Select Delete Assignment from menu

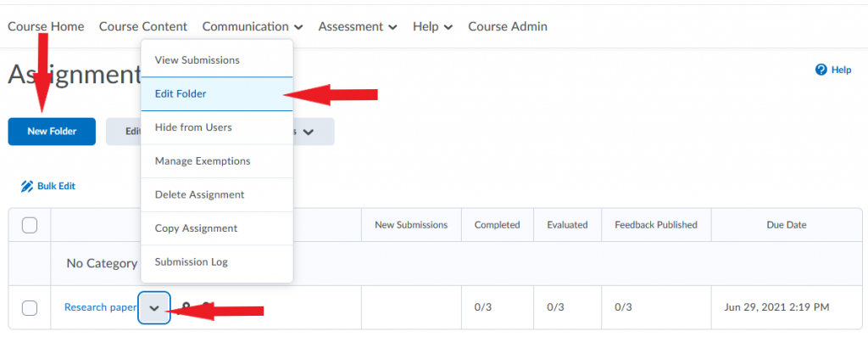217,194
